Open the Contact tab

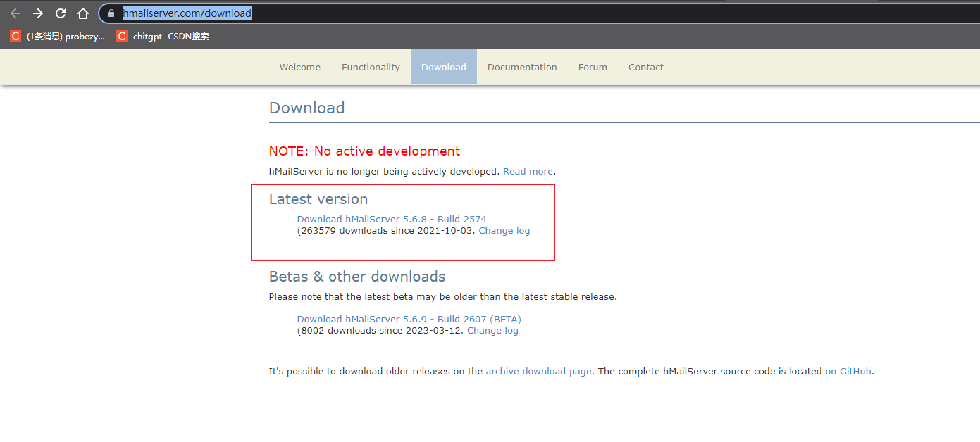(646, 67)
